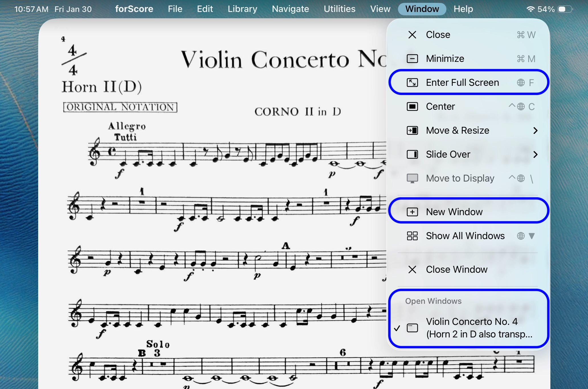Click the Slide Over panel icon

coord(412,154)
